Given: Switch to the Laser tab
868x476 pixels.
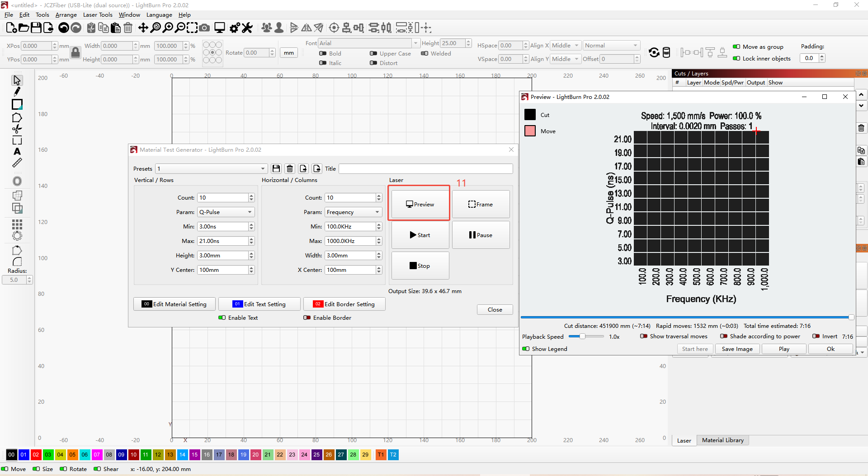Looking at the screenshot, I should 684,440.
